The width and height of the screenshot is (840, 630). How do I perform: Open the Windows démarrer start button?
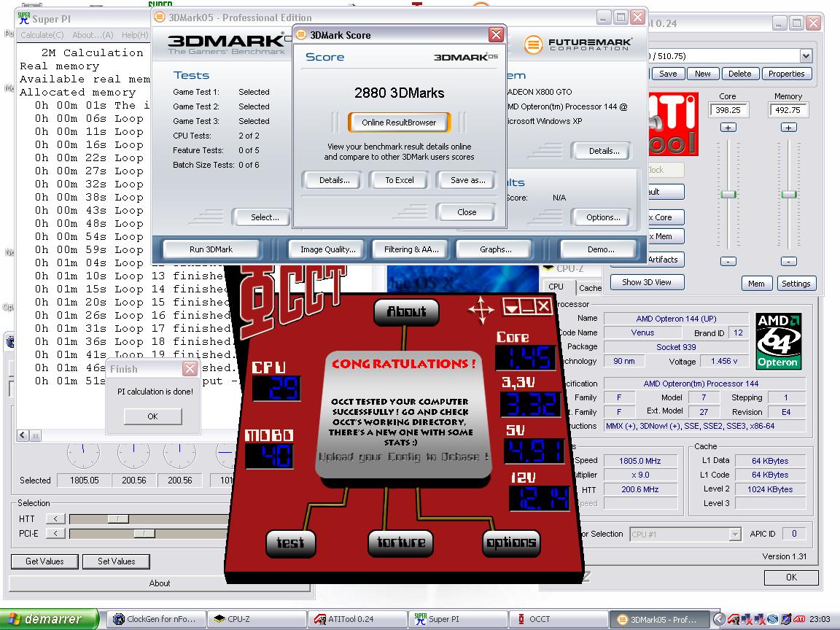coord(50,619)
